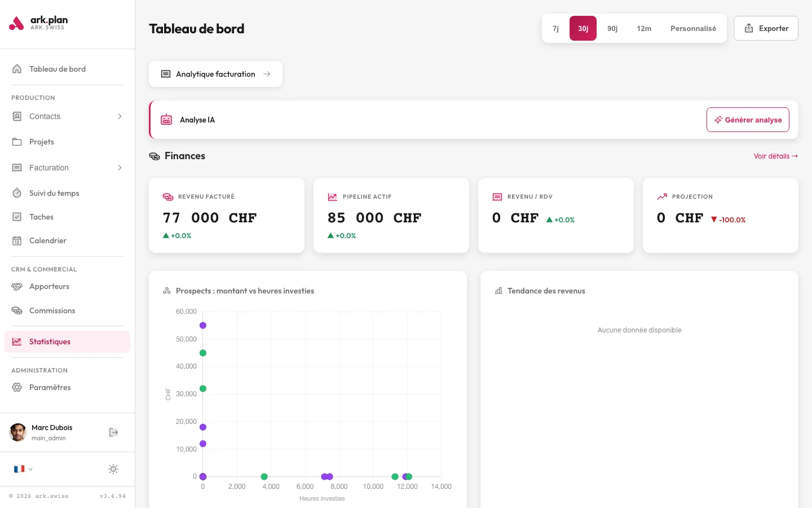Choose the Personnalisé date range
The width and height of the screenshot is (812, 508).
click(x=693, y=28)
